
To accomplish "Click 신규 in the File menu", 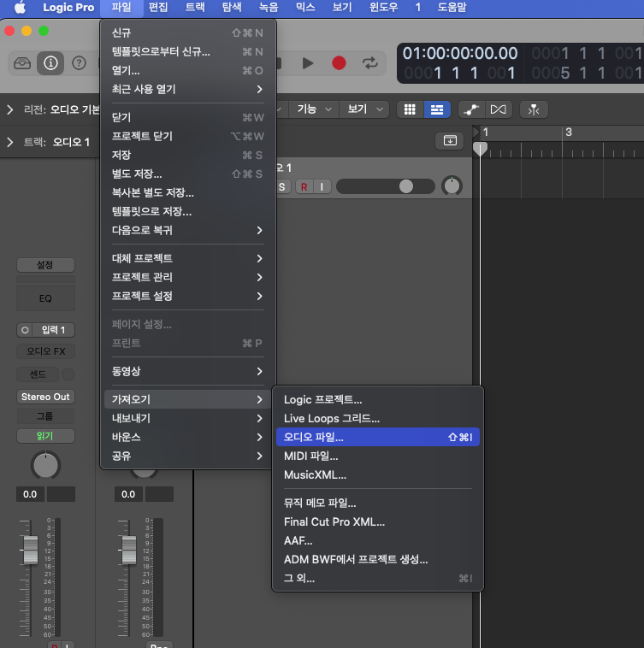I will 188,32.
